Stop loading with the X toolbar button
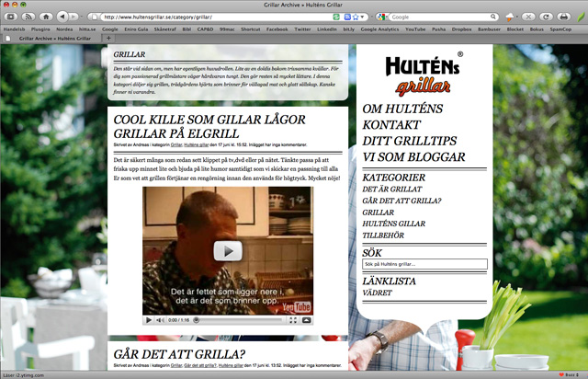588x379 pixels. [x=528, y=17]
